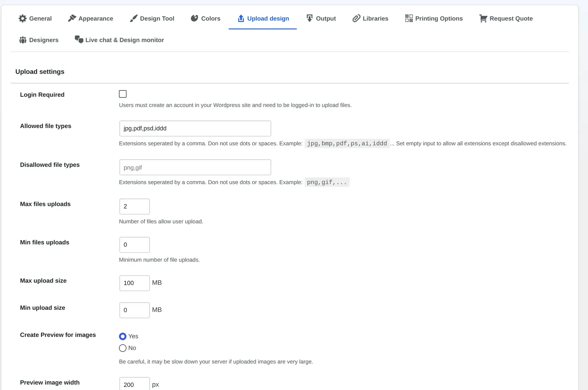Screen dimensions: 588x390
Task: Switch to the Appearance tab
Action: [x=91, y=18]
